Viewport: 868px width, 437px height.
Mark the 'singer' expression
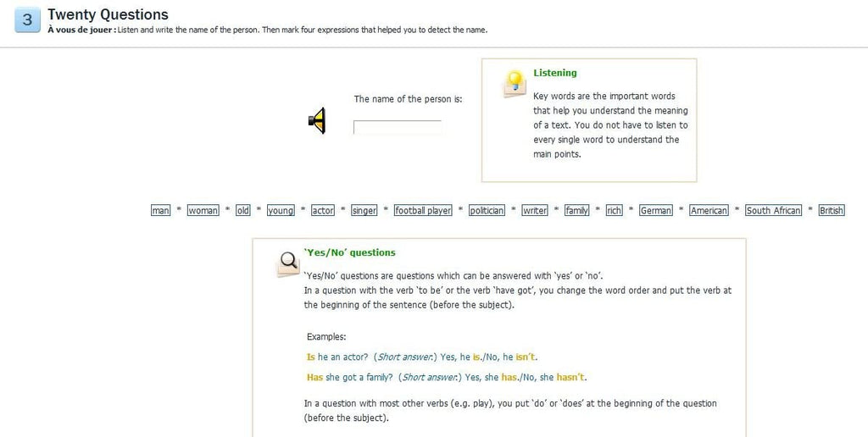(364, 210)
